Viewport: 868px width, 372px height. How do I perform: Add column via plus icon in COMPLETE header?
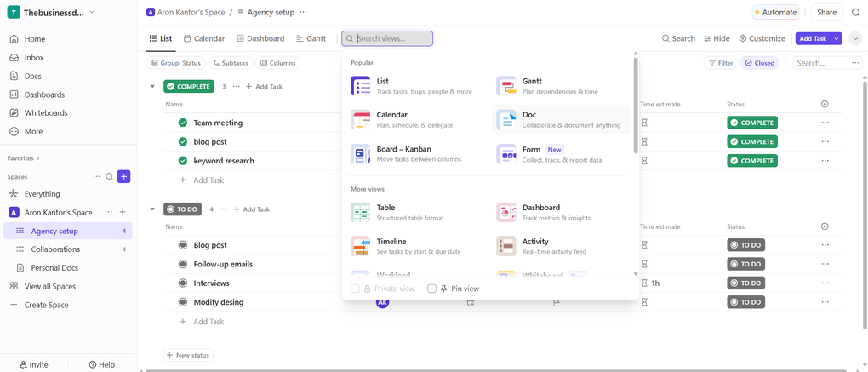[x=825, y=104]
